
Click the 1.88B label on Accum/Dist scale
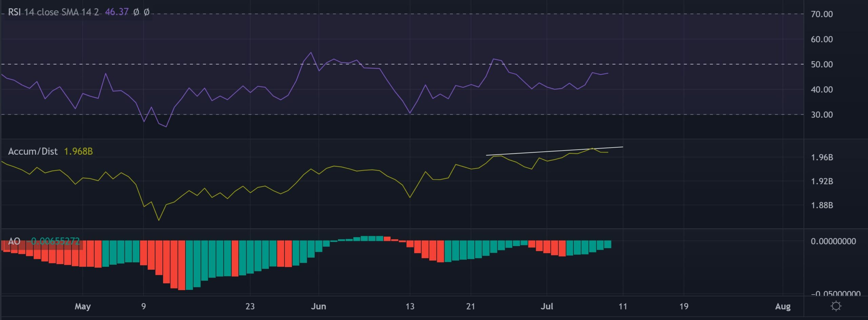coord(822,205)
